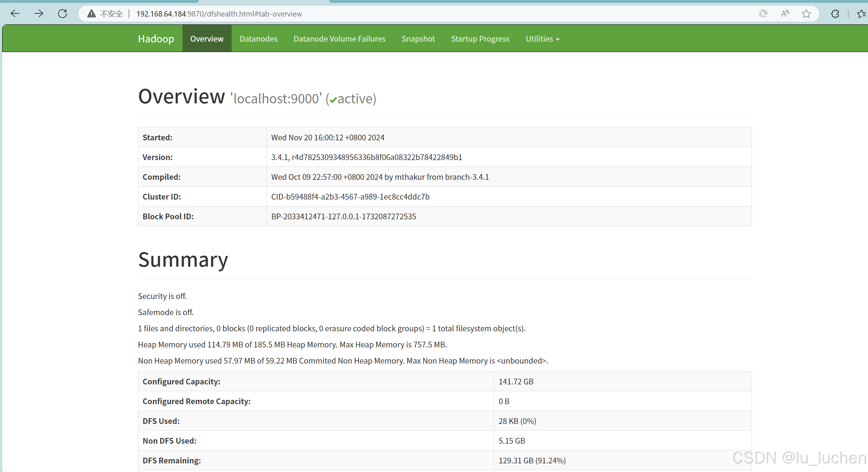The width and height of the screenshot is (868, 472).
Task: Click the Block Pool ID value
Action: click(343, 216)
